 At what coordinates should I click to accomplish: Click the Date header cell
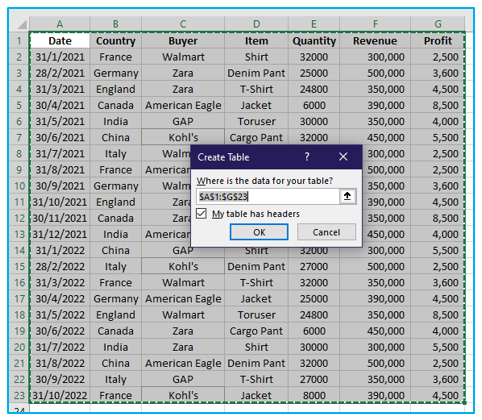pos(60,41)
